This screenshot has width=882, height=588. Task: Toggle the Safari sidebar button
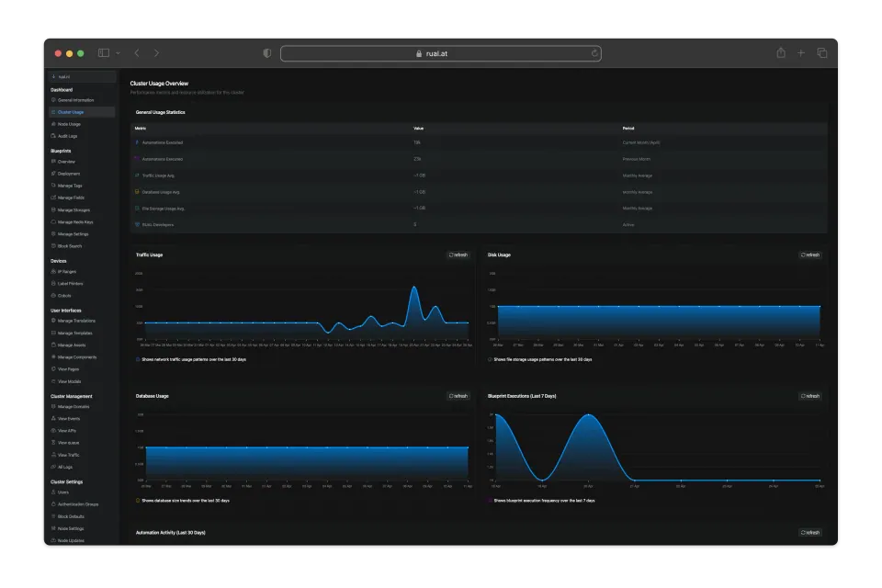coord(104,53)
